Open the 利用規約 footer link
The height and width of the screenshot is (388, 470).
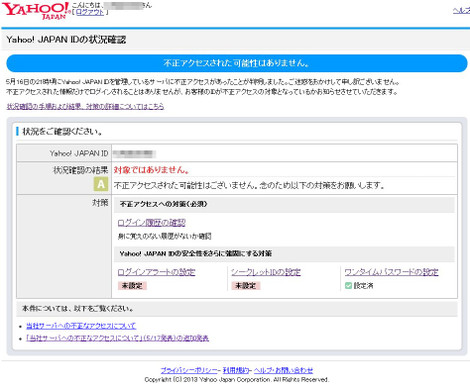tap(236, 370)
